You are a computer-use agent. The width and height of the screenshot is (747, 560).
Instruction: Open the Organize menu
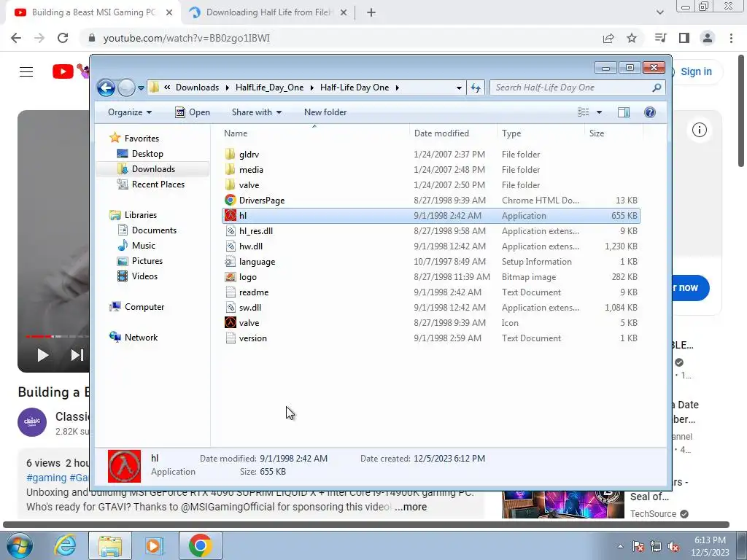click(x=130, y=112)
